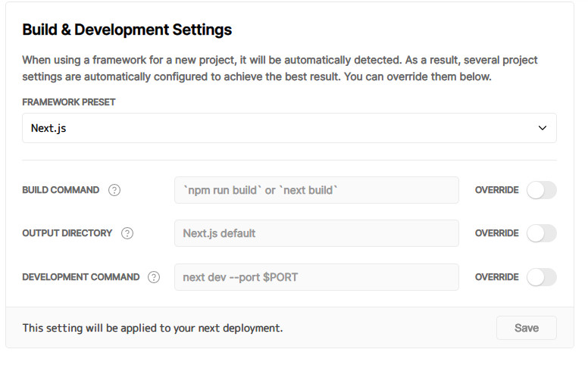
Task: Open the Framework Preset dropdown showing Next.js
Action: pyautogui.click(x=288, y=128)
